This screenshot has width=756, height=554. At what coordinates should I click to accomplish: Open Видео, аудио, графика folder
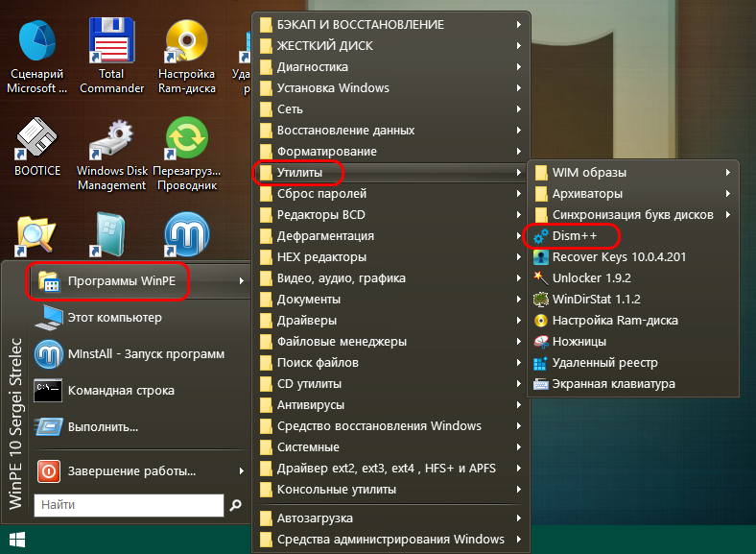coord(391,278)
